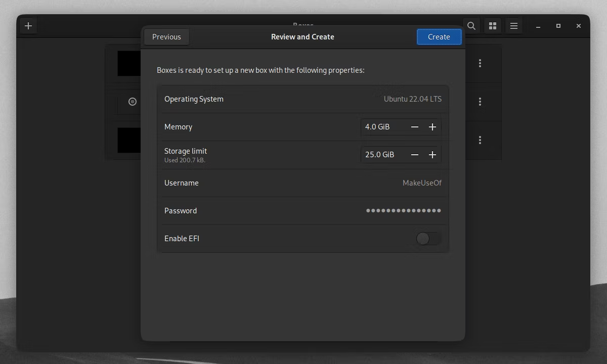Viewport: 607px width, 364px height.
Task: Maximize the Boxes window
Action: point(558,26)
